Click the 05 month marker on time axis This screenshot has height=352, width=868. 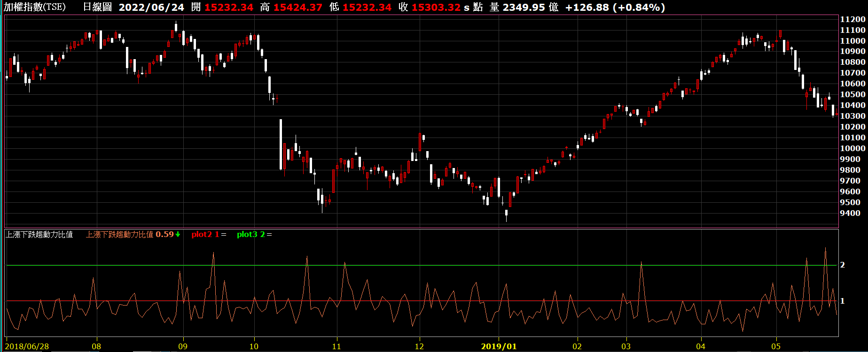(776, 346)
